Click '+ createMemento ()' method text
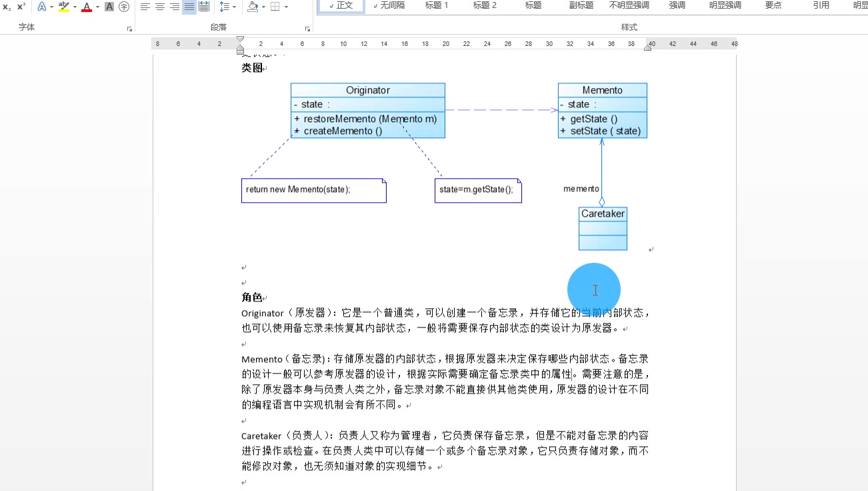Screen dimensions: 868x491 tap(338, 131)
